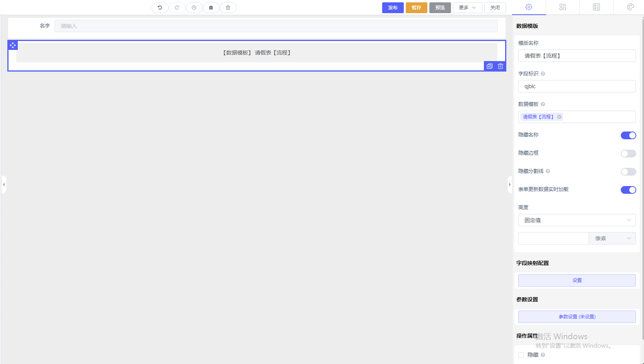Click the history clock icon
Image resolution: width=644 pixels, height=364 pixels.
point(194,8)
